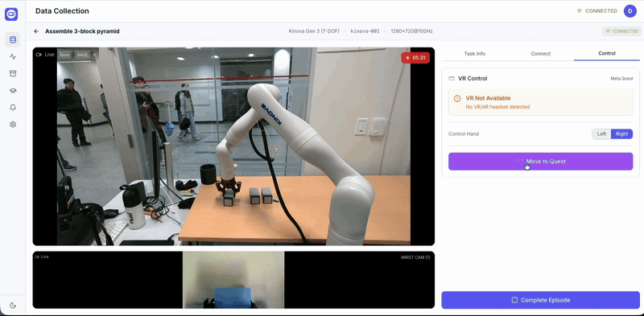The height and width of the screenshot is (316, 644).
Task: Click the Live label on wrist cam feed
Action: [44, 257]
